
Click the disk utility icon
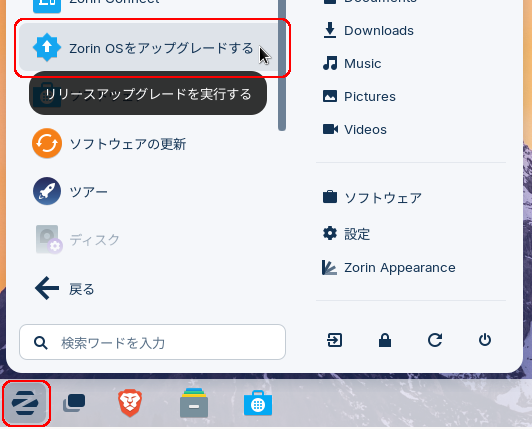pyautogui.click(x=49, y=240)
